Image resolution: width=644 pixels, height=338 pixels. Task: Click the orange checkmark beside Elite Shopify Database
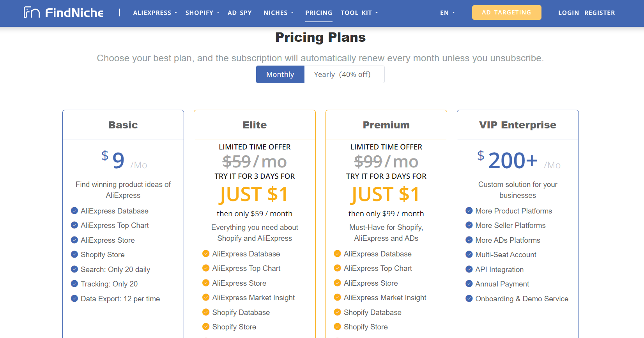(x=206, y=312)
